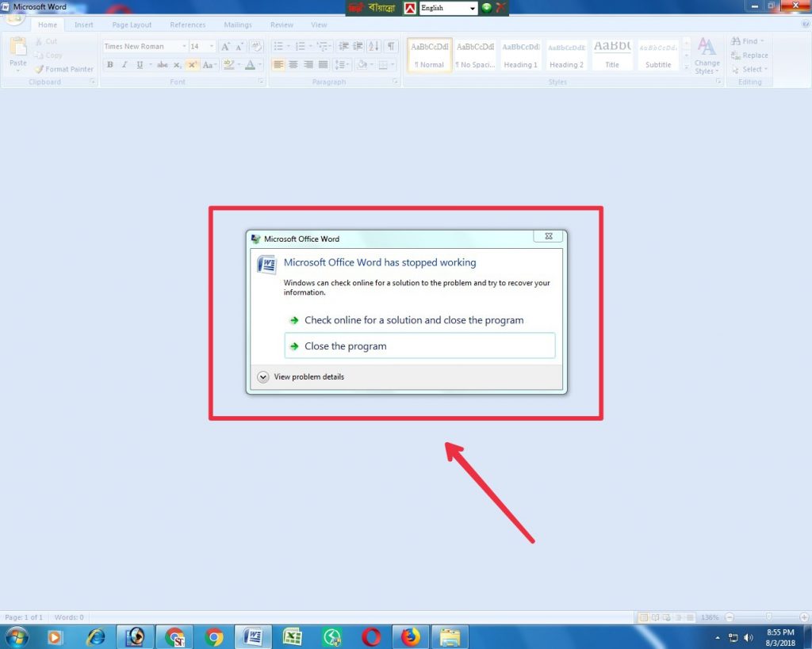The height and width of the screenshot is (649, 812).
Task: Click the Clear Formatting icon
Action: [256, 47]
